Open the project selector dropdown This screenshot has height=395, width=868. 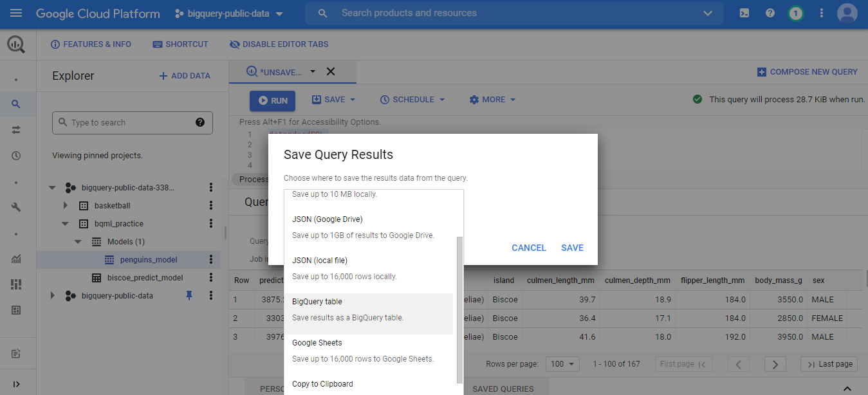pos(230,14)
